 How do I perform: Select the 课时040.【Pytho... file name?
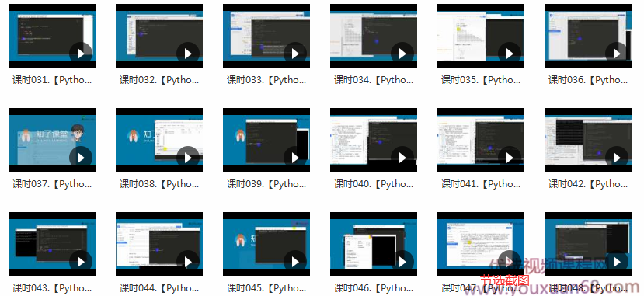point(374,184)
